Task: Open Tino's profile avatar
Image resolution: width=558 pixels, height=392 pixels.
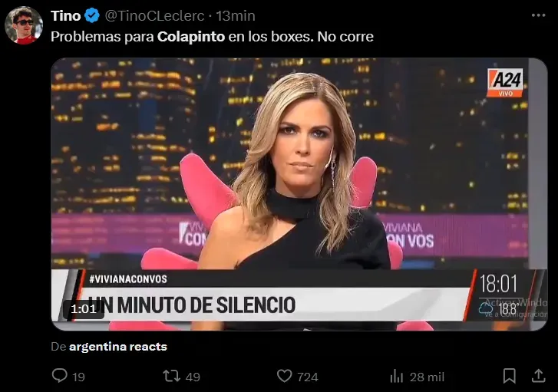Action: 24,25
